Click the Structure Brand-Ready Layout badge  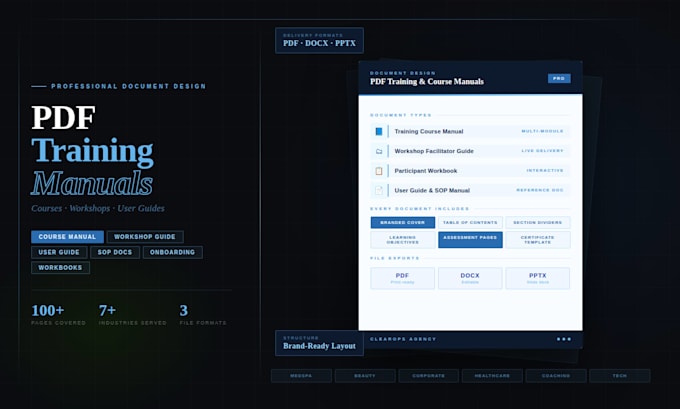pyautogui.click(x=319, y=343)
